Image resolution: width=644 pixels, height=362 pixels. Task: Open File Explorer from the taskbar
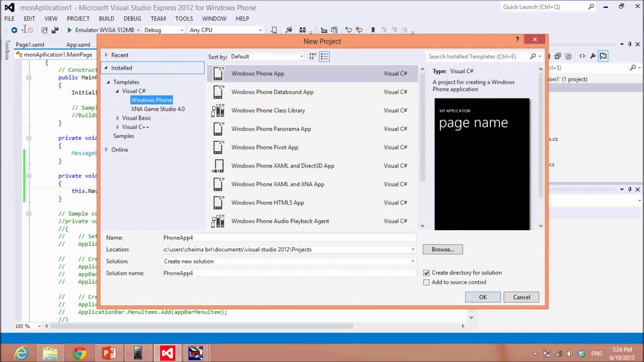click(50, 353)
